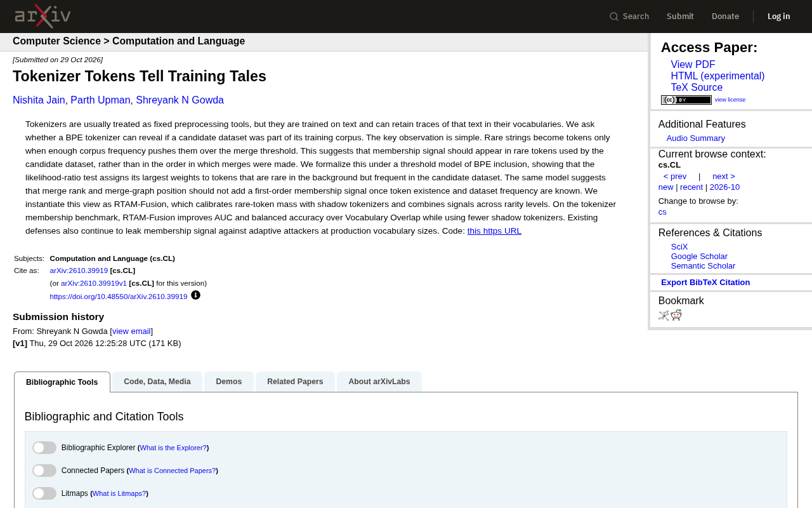Click view email link
The height and width of the screenshot is (508, 812).
pyautogui.click(x=131, y=331)
